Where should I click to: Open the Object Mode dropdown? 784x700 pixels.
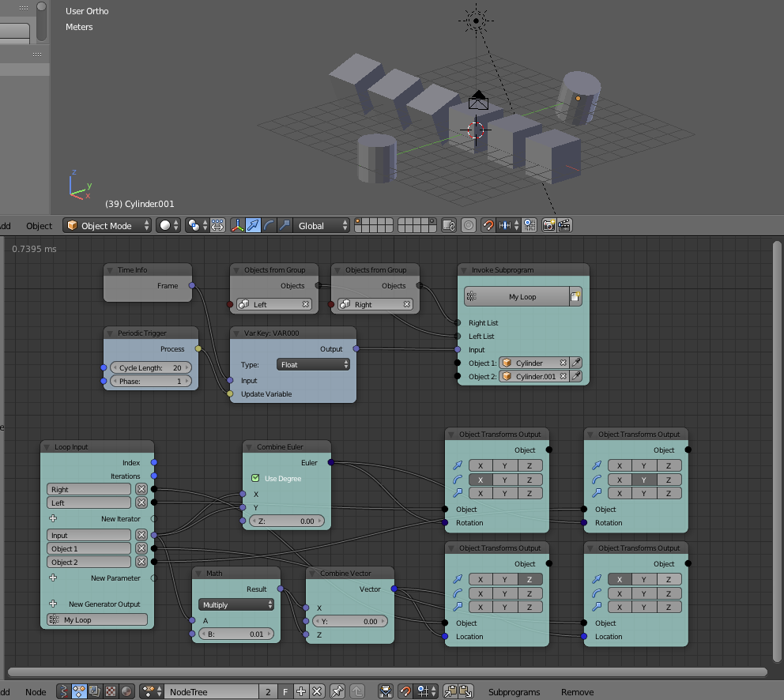107,225
